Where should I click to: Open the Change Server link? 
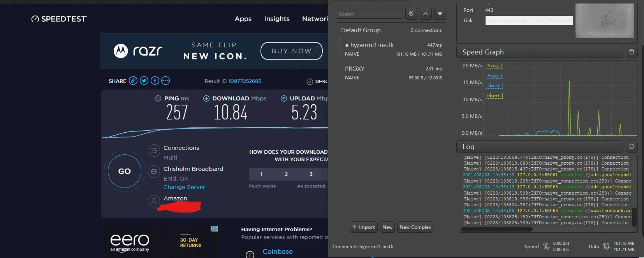pos(184,187)
